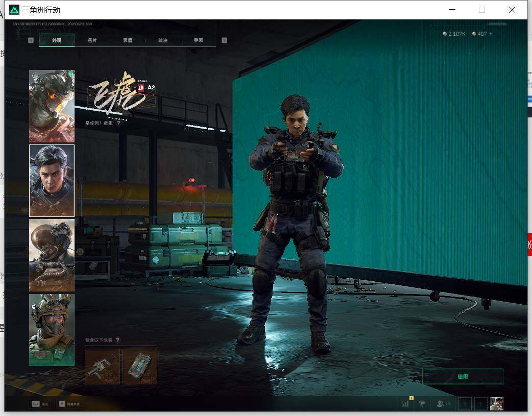
Task: Click next-tab key icon right of 手表
Action: pyautogui.click(x=224, y=40)
